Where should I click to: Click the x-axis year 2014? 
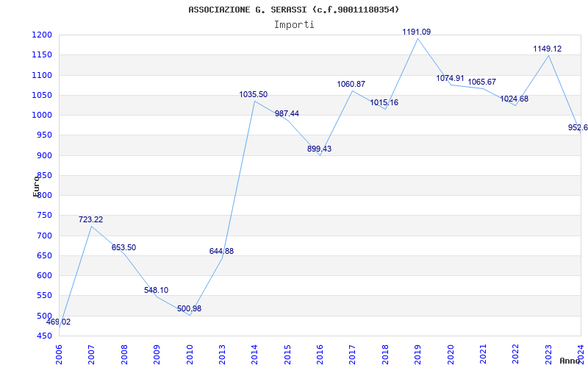254,355
